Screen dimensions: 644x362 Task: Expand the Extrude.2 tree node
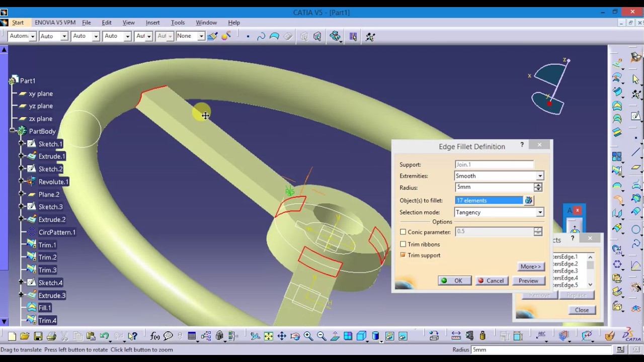click(x=21, y=219)
